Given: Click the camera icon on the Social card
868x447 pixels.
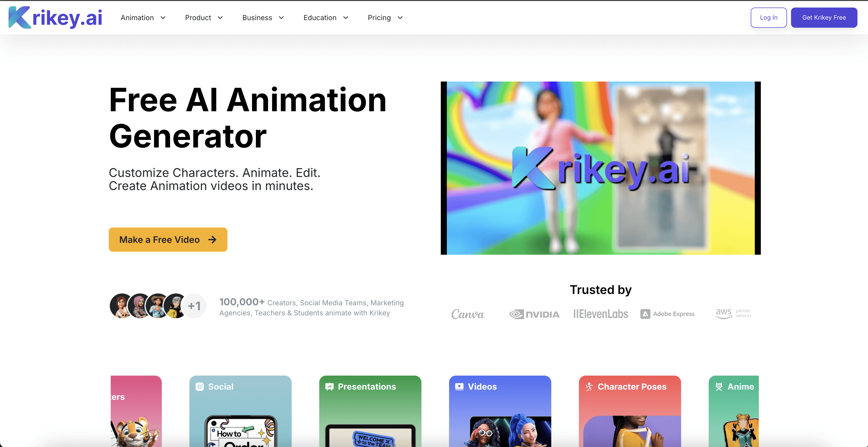Looking at the screenshot, I should click(x=200, y=387).
